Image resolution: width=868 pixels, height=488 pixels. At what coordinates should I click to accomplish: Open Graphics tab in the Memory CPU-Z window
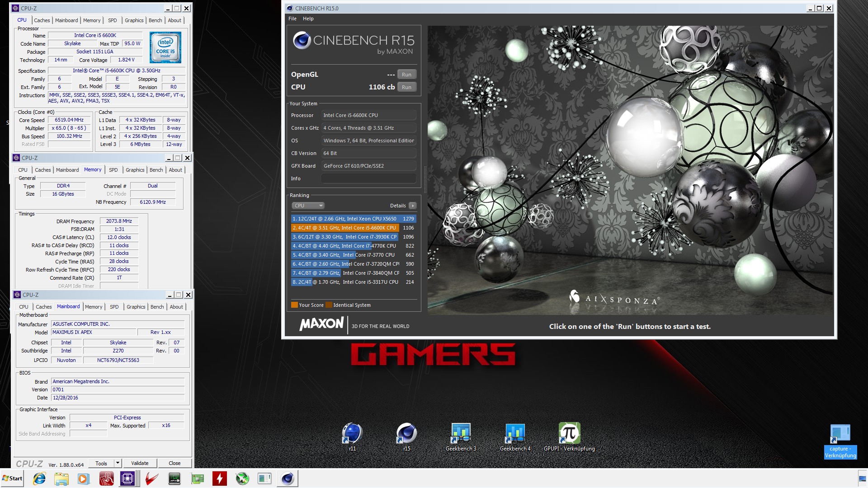(x=135, y=170)
